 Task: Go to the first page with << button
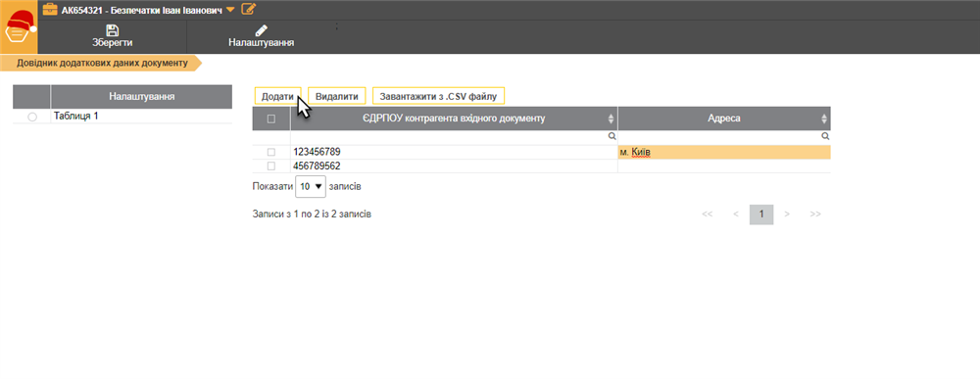tap(708, 214)
